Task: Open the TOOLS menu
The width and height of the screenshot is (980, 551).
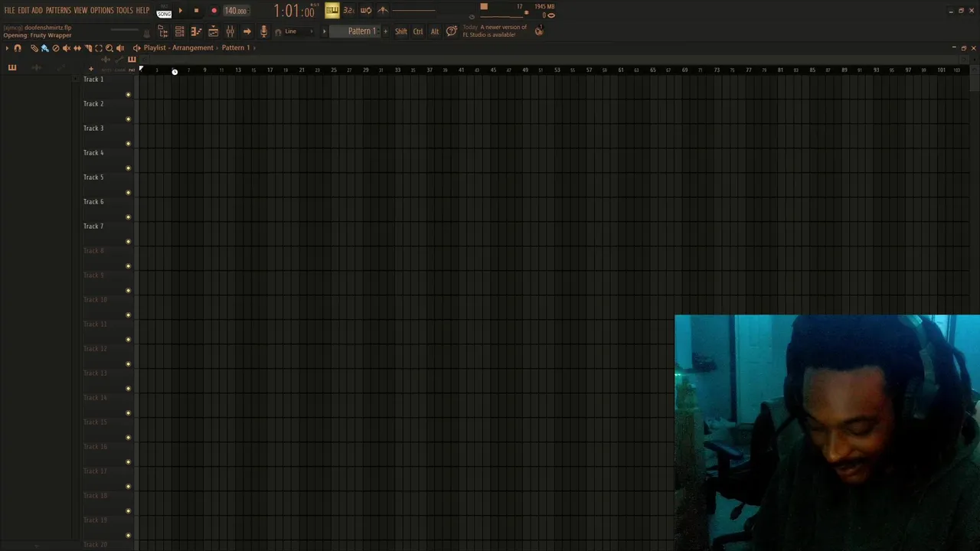Action: [125, 11]
